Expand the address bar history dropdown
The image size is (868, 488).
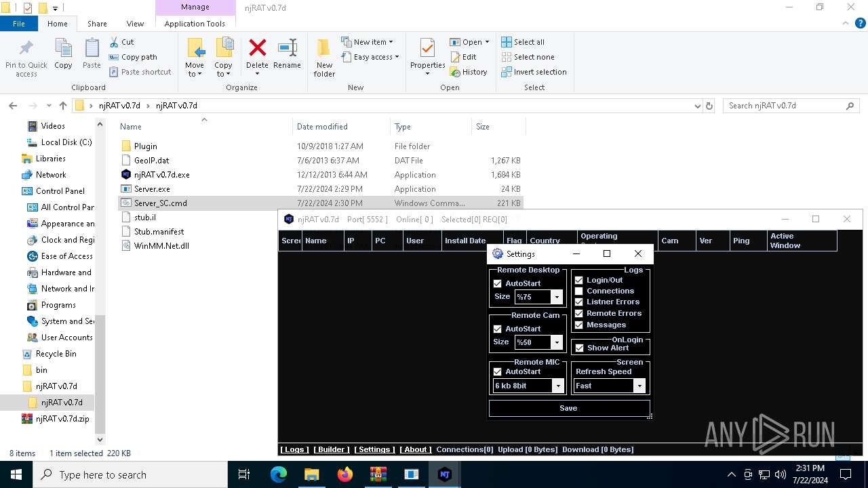tap(698, 106)
